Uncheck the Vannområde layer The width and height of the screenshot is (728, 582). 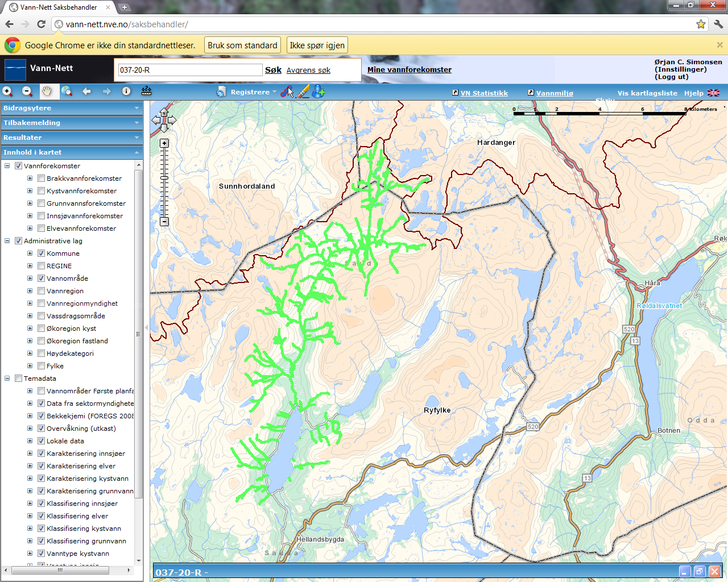41,278
